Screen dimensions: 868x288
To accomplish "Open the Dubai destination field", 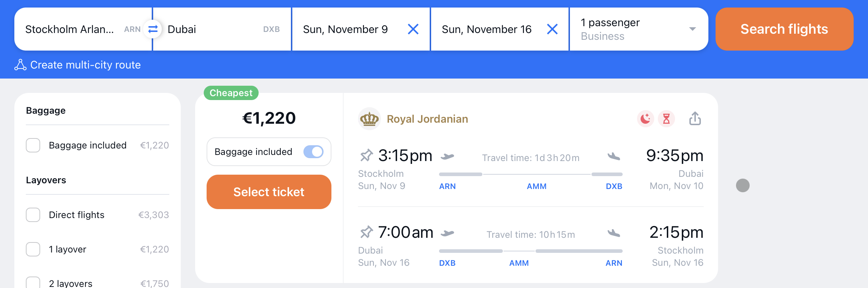I will [222, 29].
